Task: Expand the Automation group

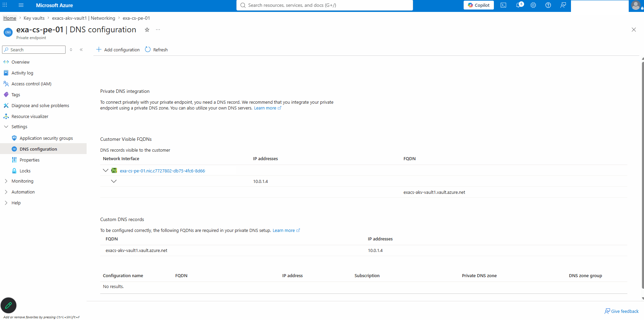Action: (x=6, y=192)
